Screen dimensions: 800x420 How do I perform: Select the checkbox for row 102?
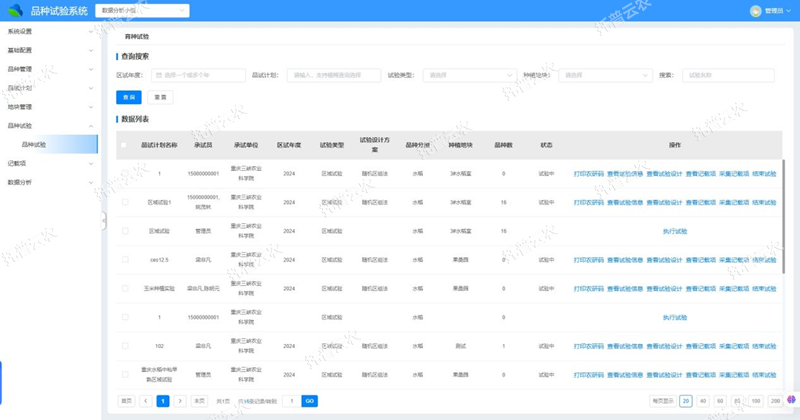click(x=125, y=346)
